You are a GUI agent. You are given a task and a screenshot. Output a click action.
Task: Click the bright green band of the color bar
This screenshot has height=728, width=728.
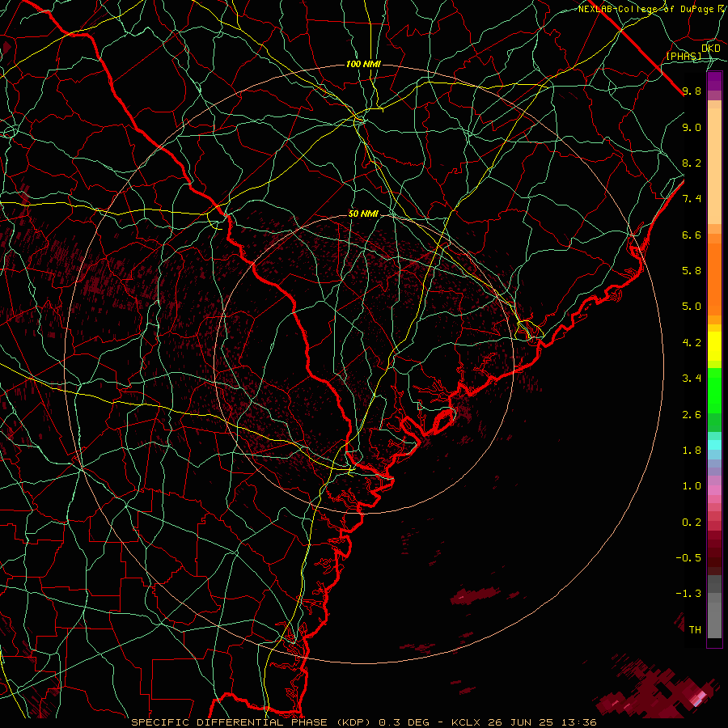click(714, 390)
